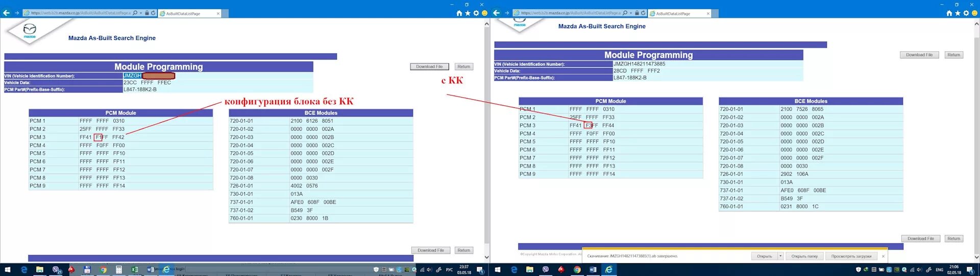Open tools gear menu in left browser

click(476, 13)
